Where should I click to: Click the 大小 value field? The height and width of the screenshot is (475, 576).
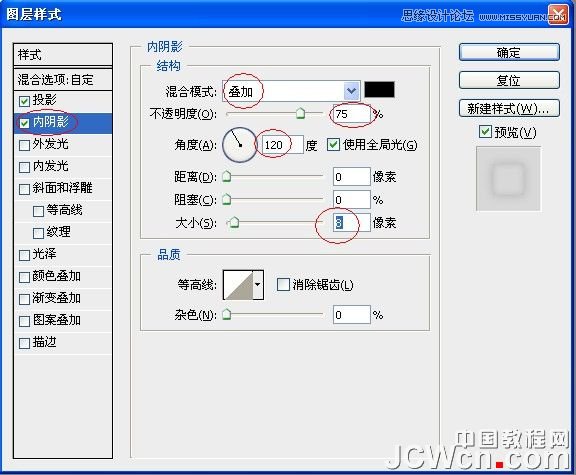click(x=352, y=222)
